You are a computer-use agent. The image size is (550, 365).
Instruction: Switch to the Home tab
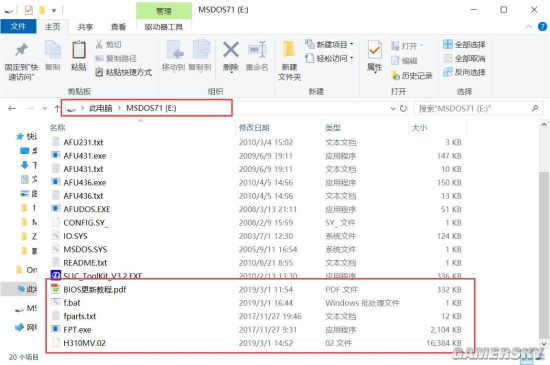click(53, 27)
